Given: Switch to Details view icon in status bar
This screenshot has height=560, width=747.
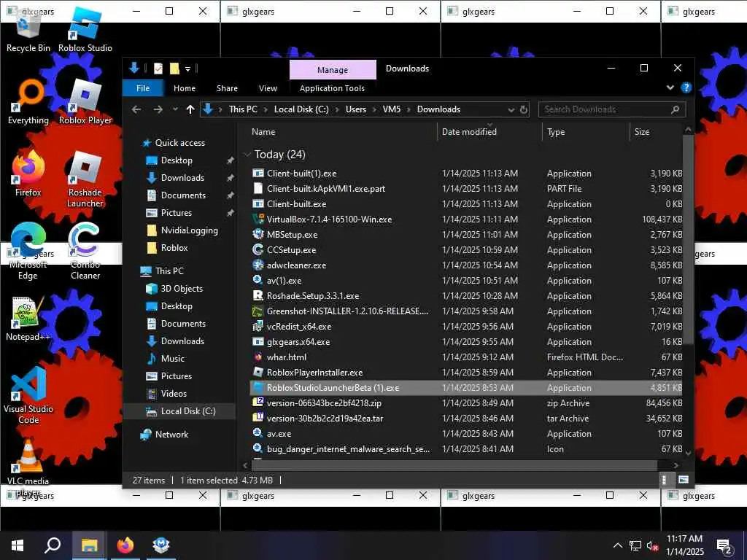Looking at the screenshot, I should point(665,480).
